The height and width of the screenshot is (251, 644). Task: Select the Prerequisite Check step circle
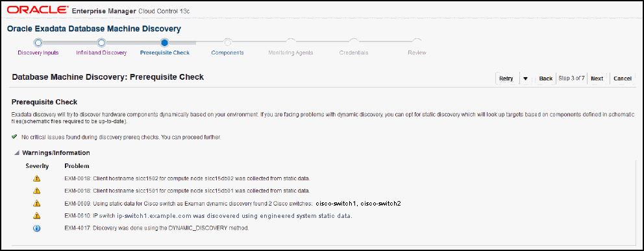pyautogui.click(x=164, y=42)
